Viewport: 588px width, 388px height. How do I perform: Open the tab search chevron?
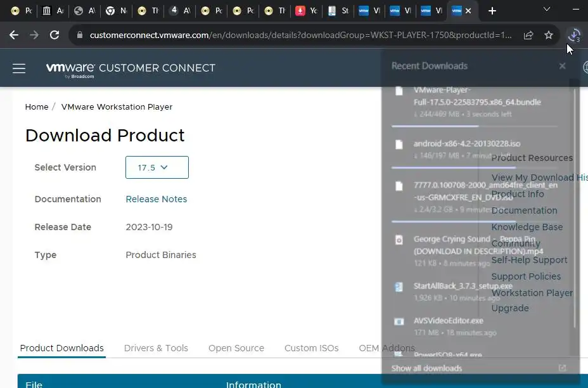point(547,9)
